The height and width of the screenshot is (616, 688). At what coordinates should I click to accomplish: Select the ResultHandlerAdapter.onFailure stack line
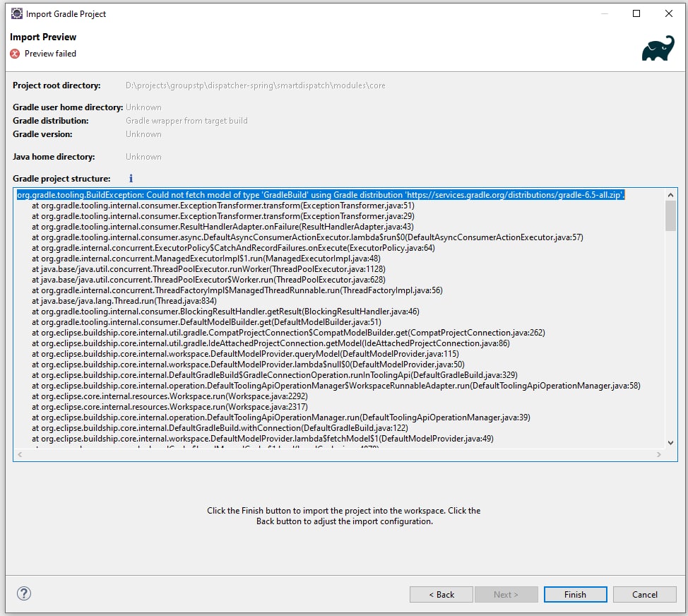click(x=223, y=226)
